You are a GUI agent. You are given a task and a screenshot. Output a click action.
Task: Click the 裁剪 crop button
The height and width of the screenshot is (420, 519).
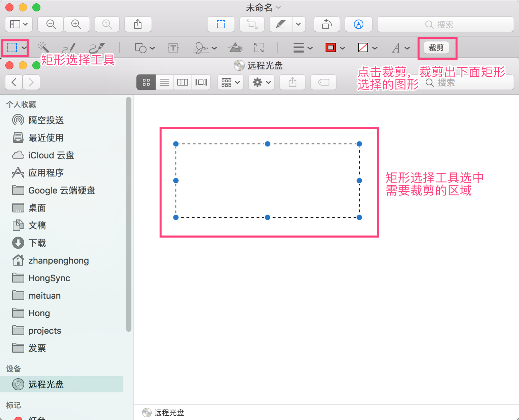(x=436, y=47)
